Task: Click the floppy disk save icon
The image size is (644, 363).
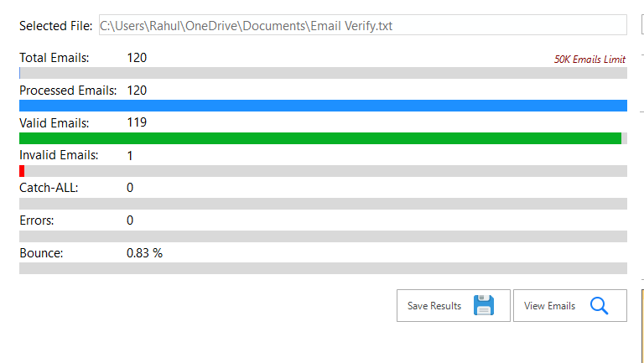Action: (484, 305)
